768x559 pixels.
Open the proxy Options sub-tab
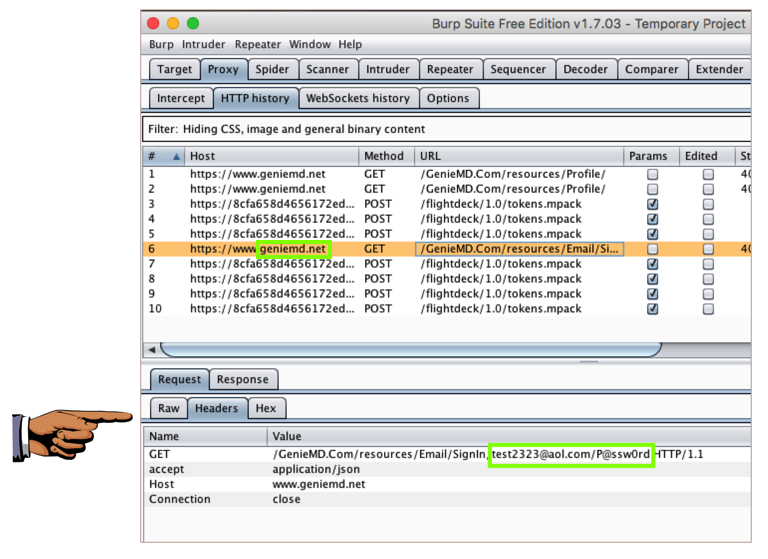click(x=448, y=98)
